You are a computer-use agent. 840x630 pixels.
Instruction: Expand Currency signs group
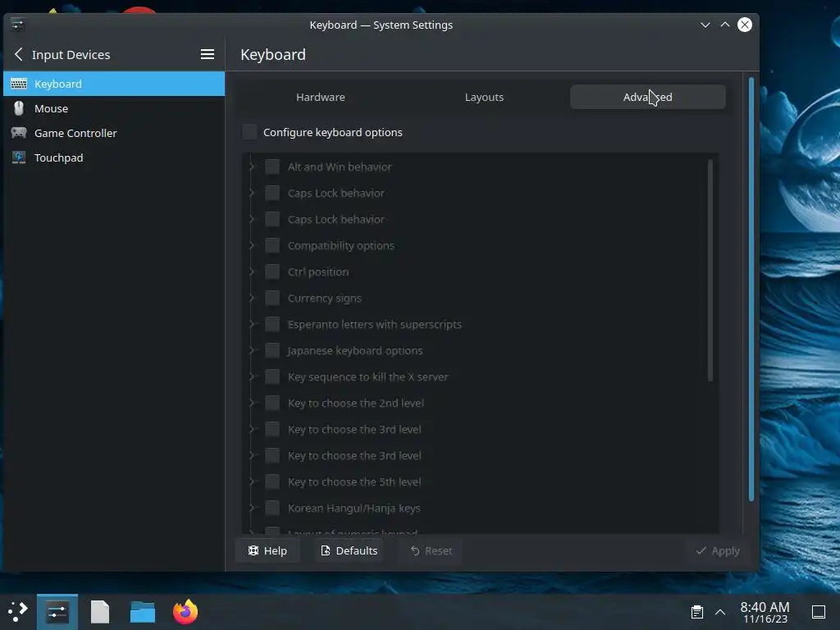click(x=252, y=298)
